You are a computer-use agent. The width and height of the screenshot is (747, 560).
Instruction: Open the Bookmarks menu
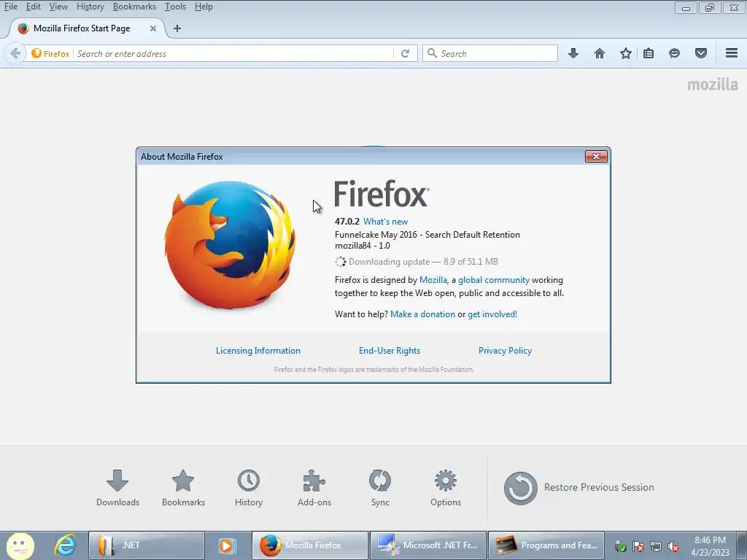(134, 7)
